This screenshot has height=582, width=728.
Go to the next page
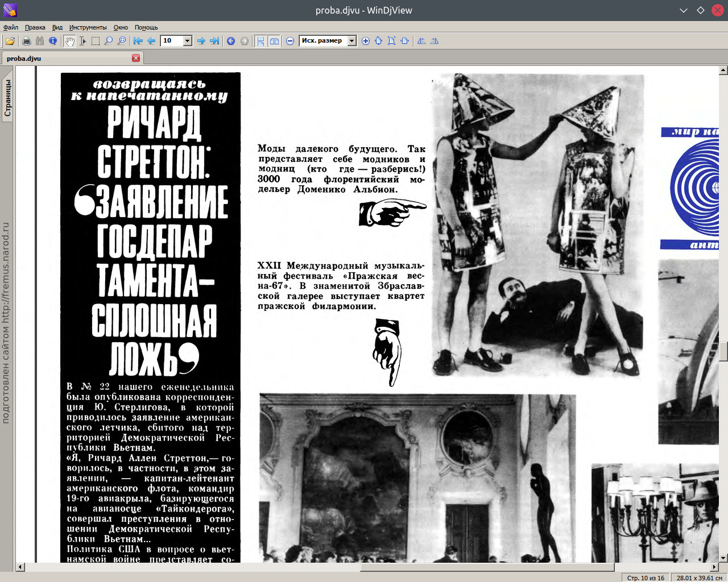coord(201,41)
